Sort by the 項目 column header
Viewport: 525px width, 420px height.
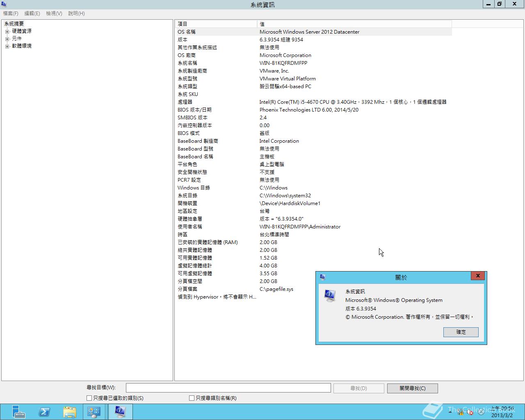[216, 24]
